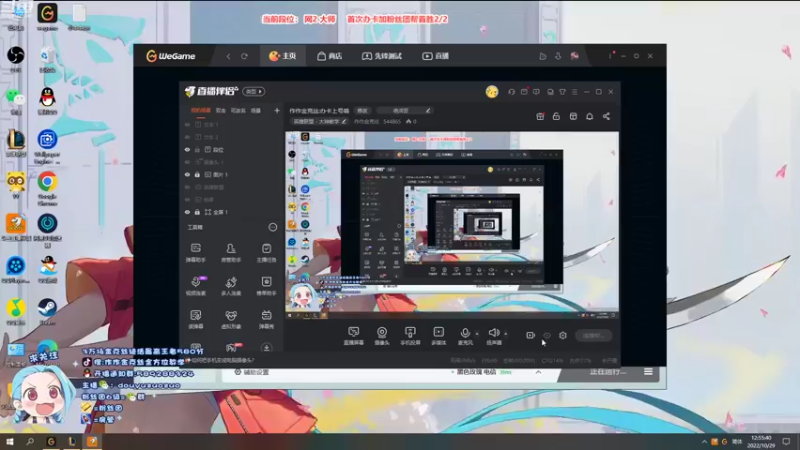This screenshot has width=800, height=450.
Task: Open notification bell in streaming app
Action: (x=589, y=116)
